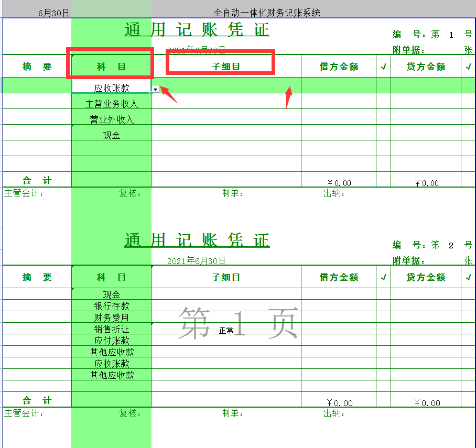The width and height of the screenshot is (476, 448).
Task: Click the 银行存款 account in voucher 2
Action: click(x=111, y=306)
